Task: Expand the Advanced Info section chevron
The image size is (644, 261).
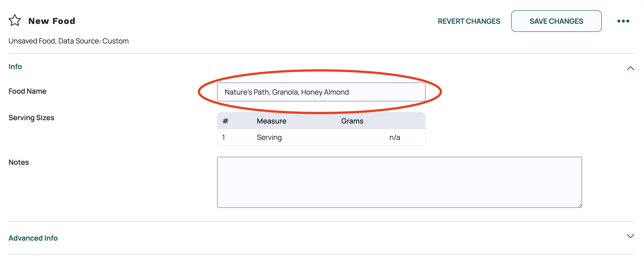Action: [x=630, y=236]
